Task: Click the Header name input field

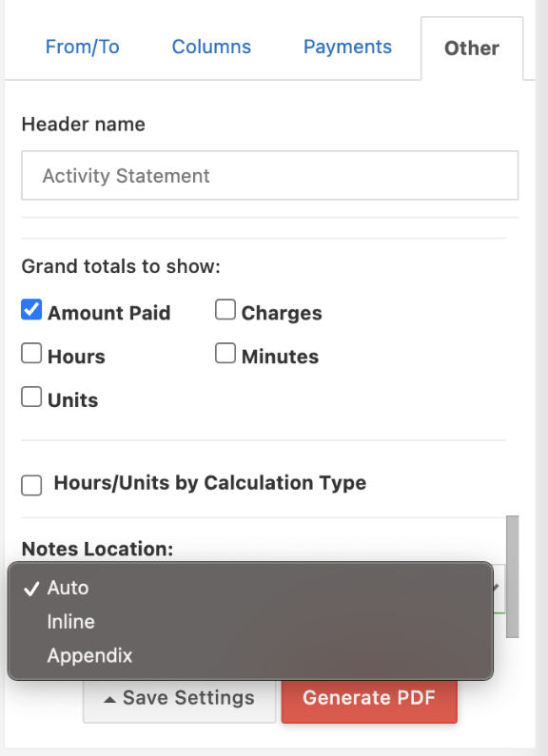Action: [269, 176]
